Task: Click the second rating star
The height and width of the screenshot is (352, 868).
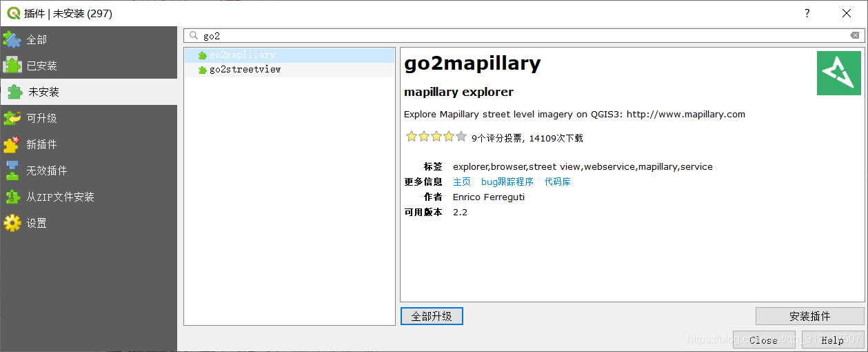Action: point(424,137)
